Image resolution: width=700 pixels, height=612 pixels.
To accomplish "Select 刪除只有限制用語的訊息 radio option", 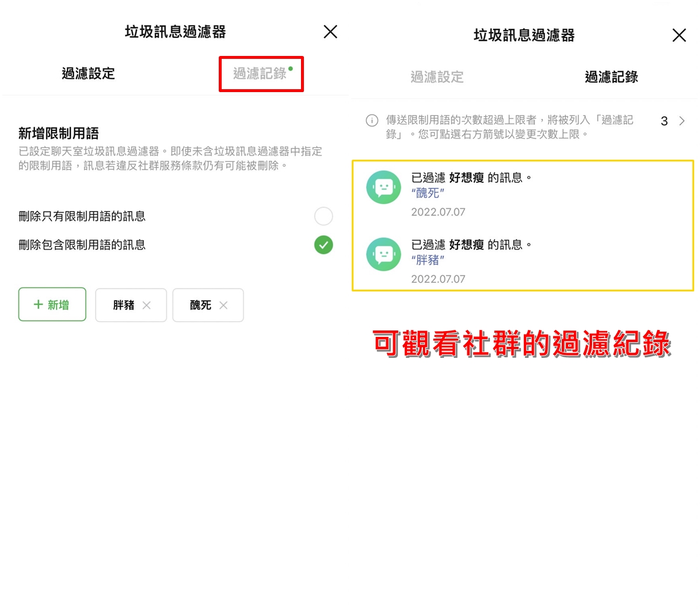I will pyautogui.click(x=323, y=216).
